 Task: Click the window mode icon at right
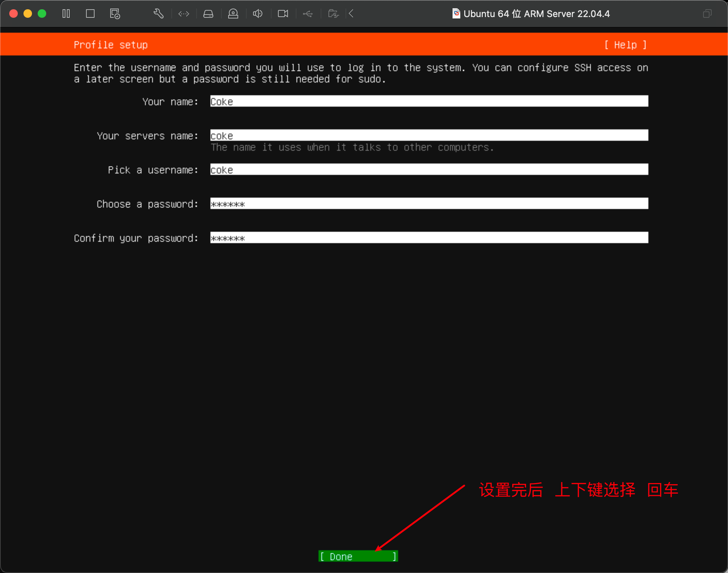click(707, 14)
